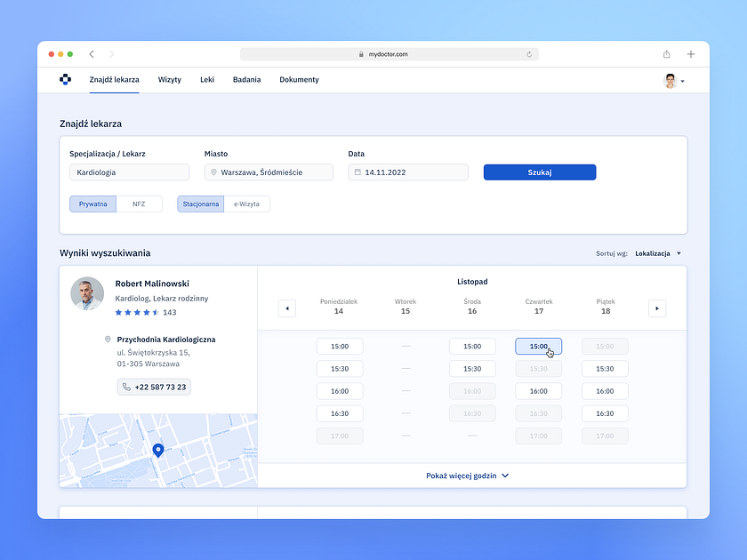Click the MyDoctor logo icon
747x560 pixels.
65,80
